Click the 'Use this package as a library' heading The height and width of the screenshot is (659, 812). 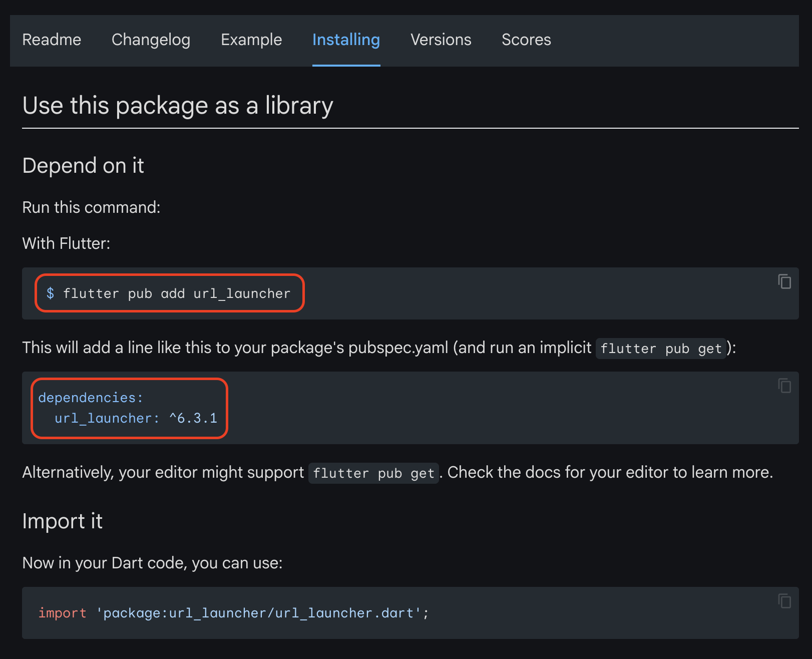click(178, 106)
